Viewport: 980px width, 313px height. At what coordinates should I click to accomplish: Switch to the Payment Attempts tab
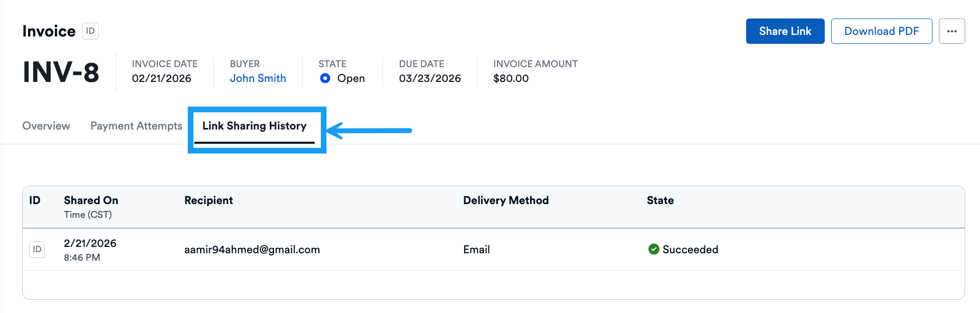(x=136, y=126)
